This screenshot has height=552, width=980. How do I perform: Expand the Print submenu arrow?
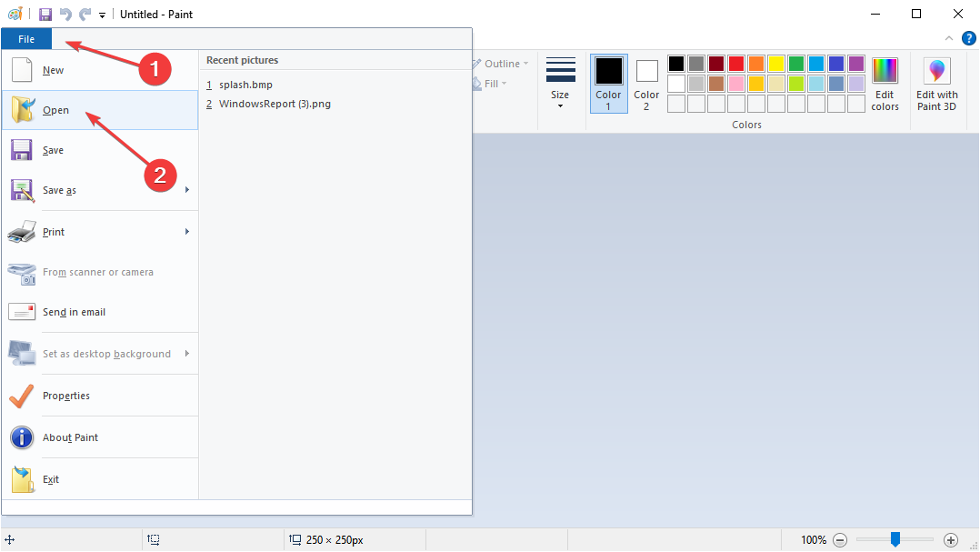[187, 232]
